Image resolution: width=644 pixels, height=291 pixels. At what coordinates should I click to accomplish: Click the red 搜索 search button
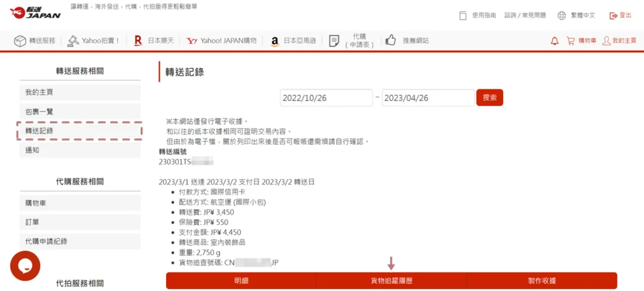489,98
